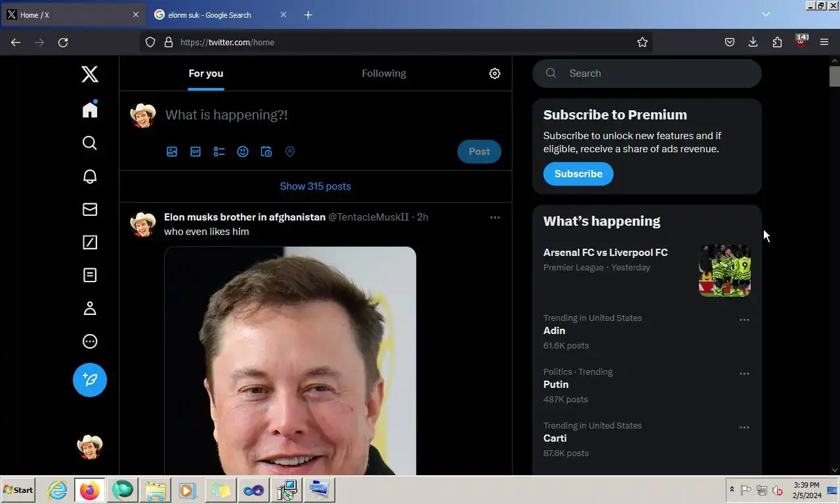Open @TentacleMuskII profile handle

tap(368, 217)
